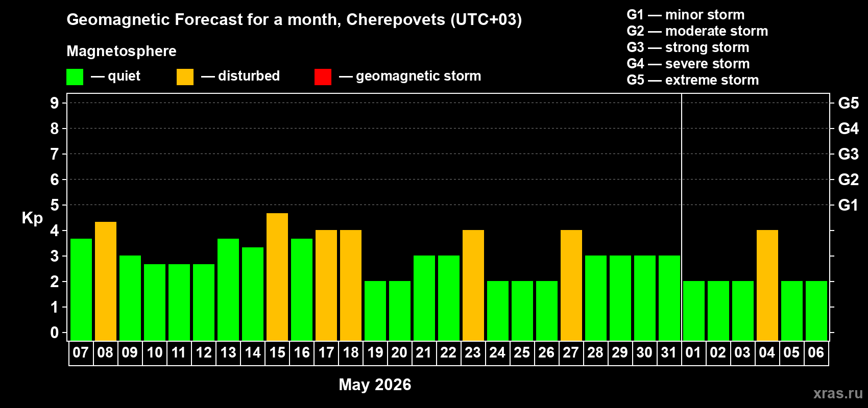868x408 pixels.
Task: Click date label 14 on the axis
Action: tap(252, 353)
